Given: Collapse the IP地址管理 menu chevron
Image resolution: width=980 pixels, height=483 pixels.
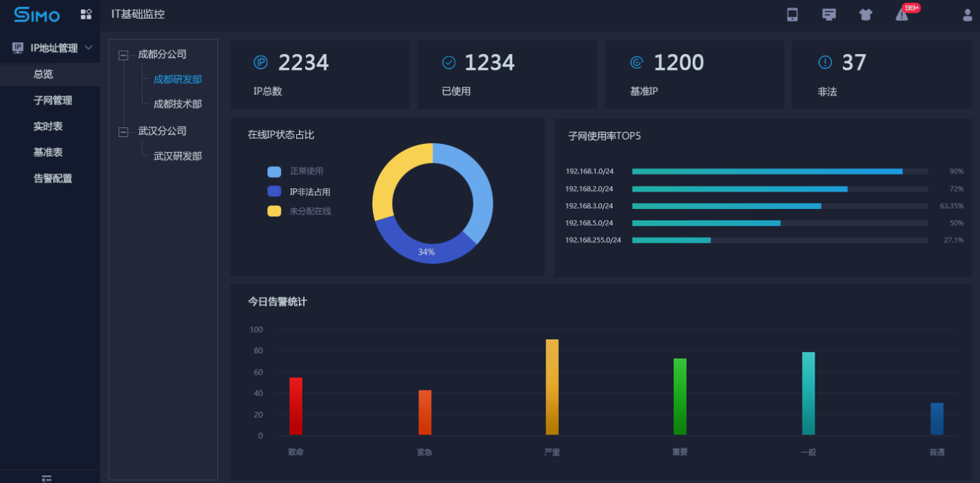Looking at the screenshot, I should 89,48.
